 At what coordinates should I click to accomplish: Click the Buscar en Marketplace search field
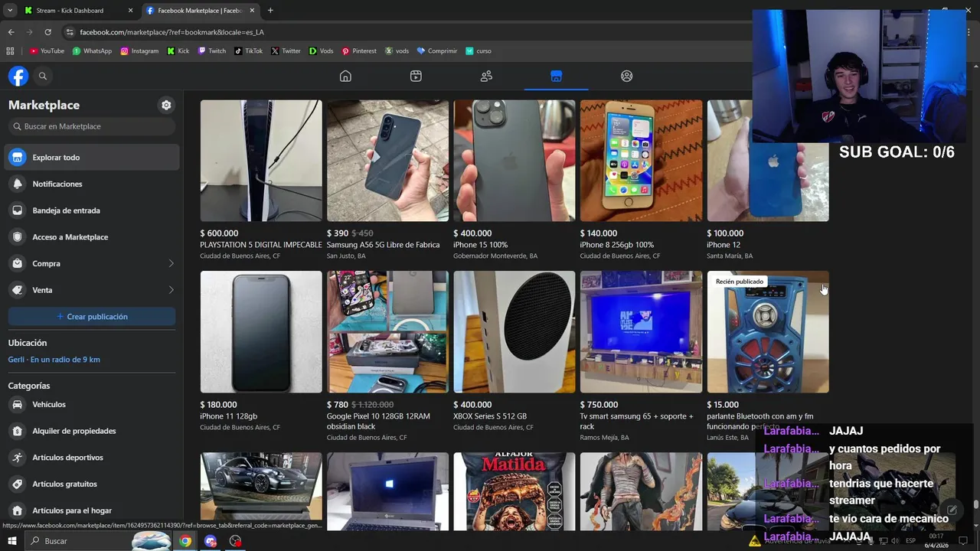[92, 126]
